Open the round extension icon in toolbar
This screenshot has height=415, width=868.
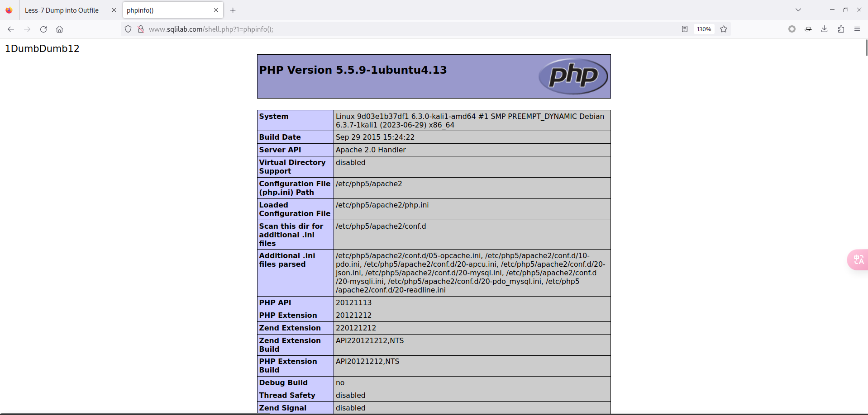(x=792, y=29)
